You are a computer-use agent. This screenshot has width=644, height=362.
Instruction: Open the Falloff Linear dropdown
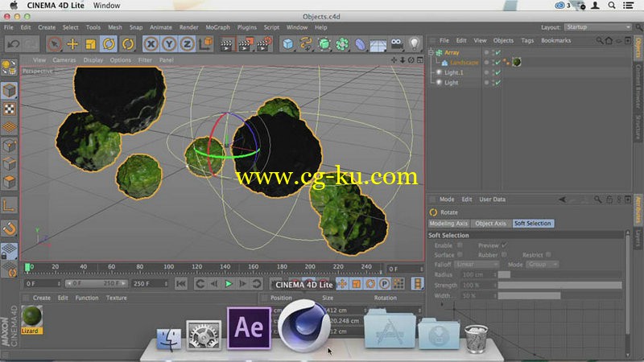(x=477, y=265)
